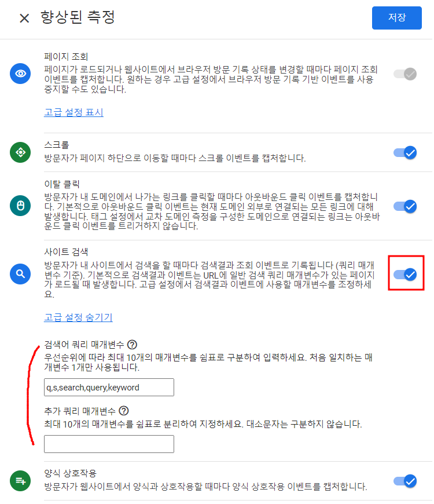Click the green 스크롤 crosshair icon
The image size is (434, 504).
pyautogui.click(x=20, y=152)
